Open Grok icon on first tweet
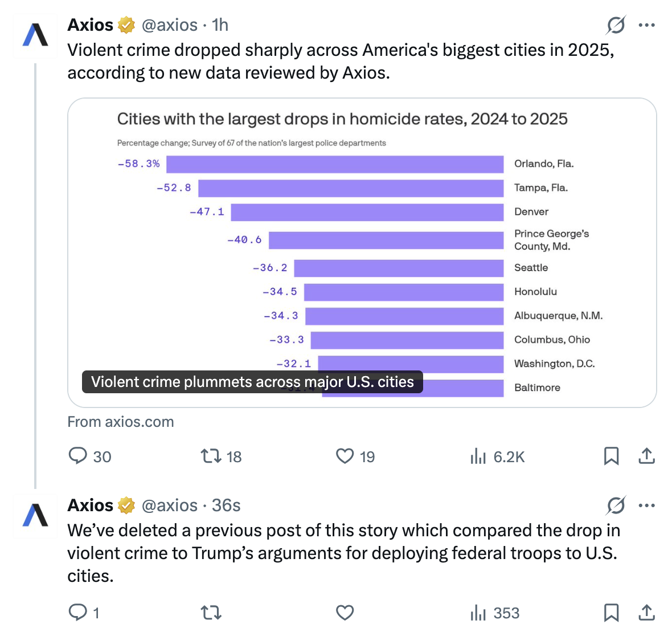 coord(616,25)
